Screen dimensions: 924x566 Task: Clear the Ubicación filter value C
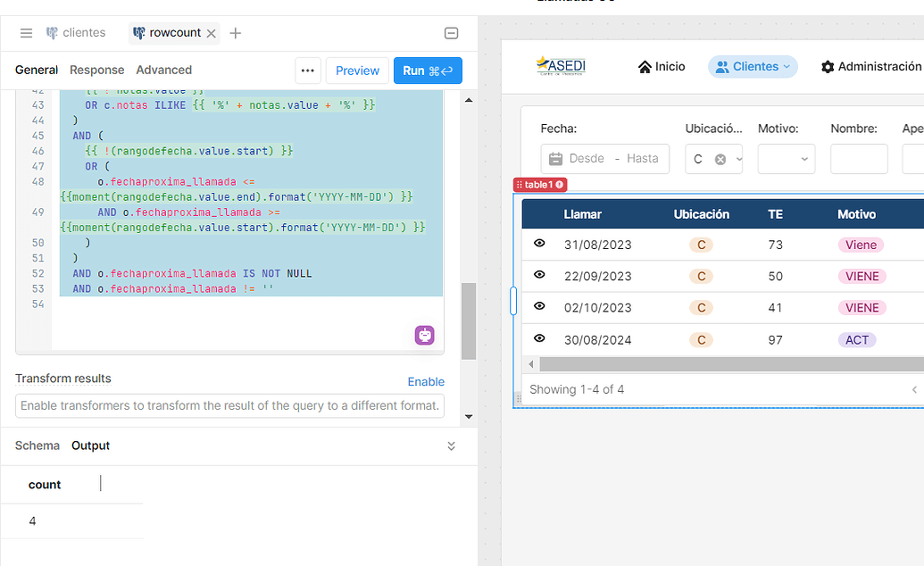coord(720,159)
